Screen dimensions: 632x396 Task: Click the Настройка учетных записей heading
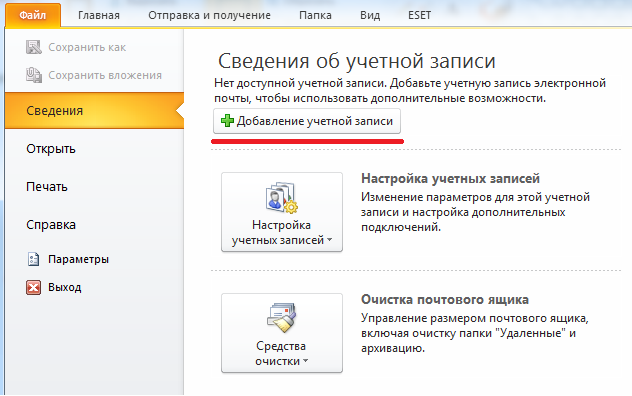[x=450, y=178]
